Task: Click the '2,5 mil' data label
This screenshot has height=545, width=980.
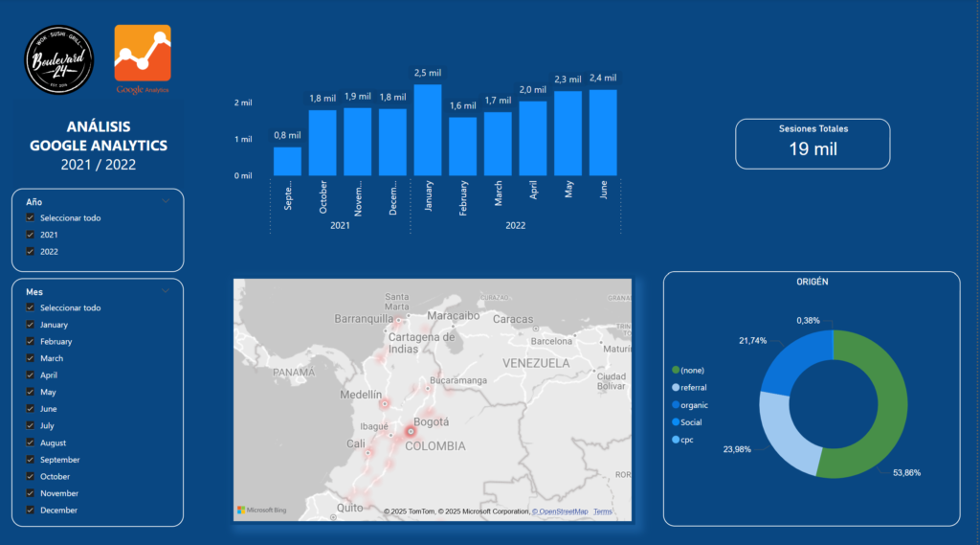Action: point(428,73)
